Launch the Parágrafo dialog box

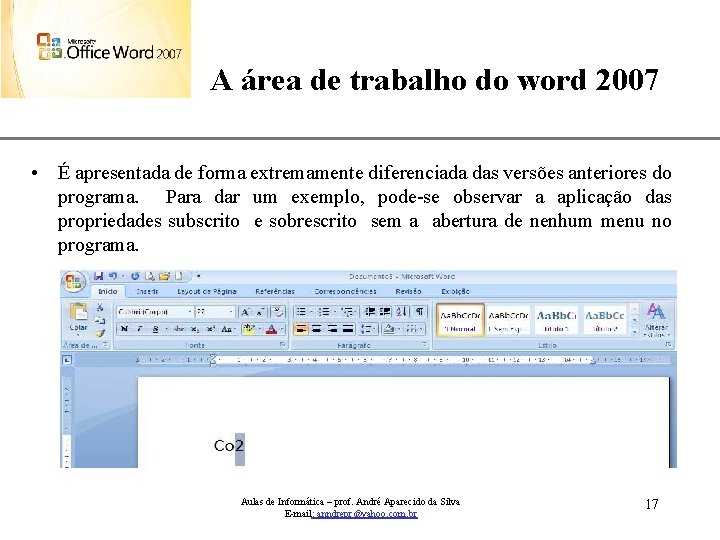tap(424, 344)
